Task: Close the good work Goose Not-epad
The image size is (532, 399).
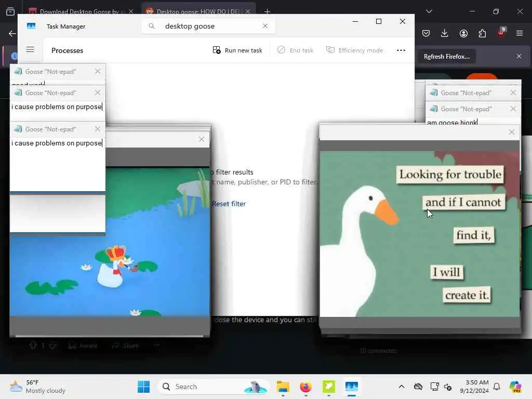Action: pos(98,71)
